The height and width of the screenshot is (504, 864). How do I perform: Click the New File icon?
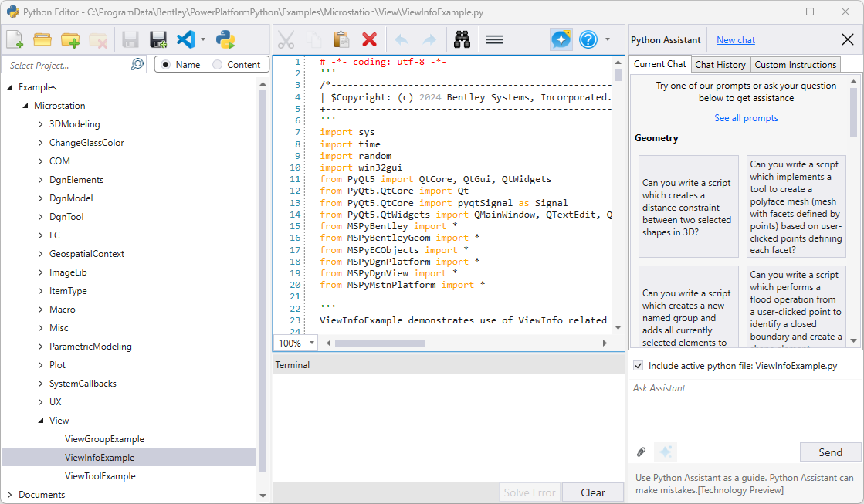click(15, 39)
